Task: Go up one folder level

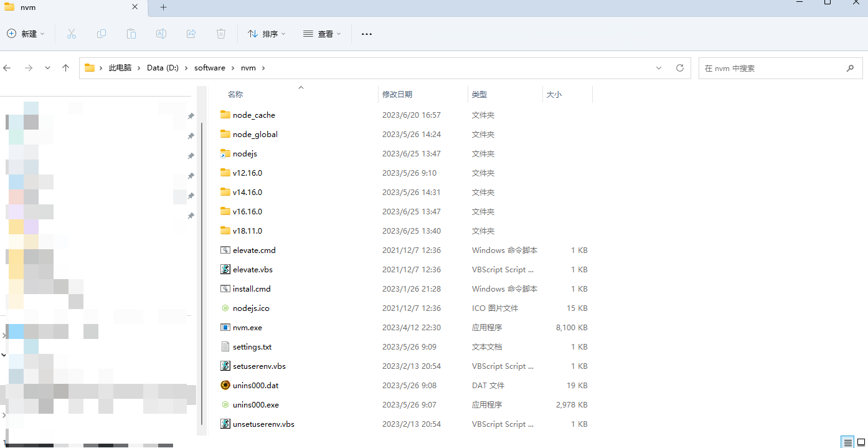Action: point(65,68)
